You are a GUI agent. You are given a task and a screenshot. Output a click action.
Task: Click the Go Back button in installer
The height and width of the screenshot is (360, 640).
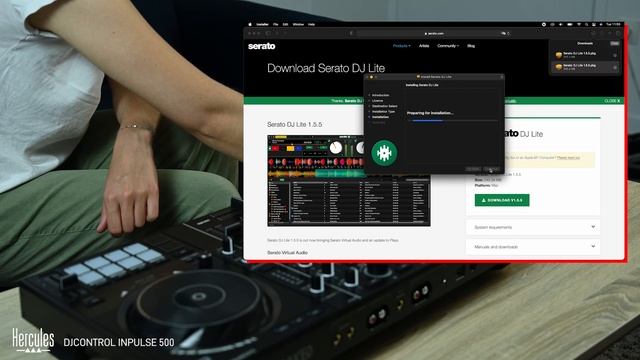point(473,169)
